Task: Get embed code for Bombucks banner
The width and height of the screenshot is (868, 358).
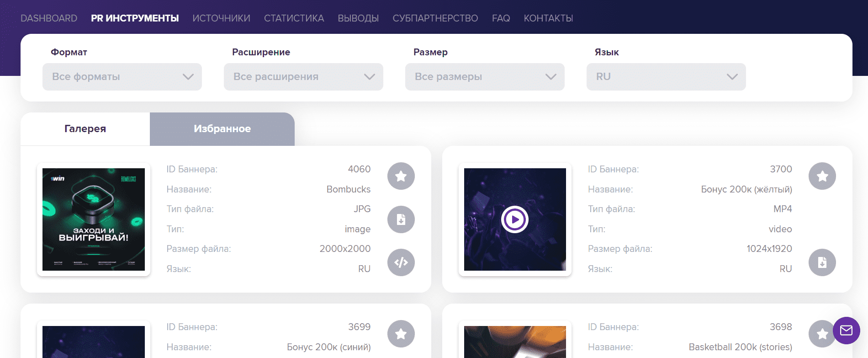Action: coord(401,262)
